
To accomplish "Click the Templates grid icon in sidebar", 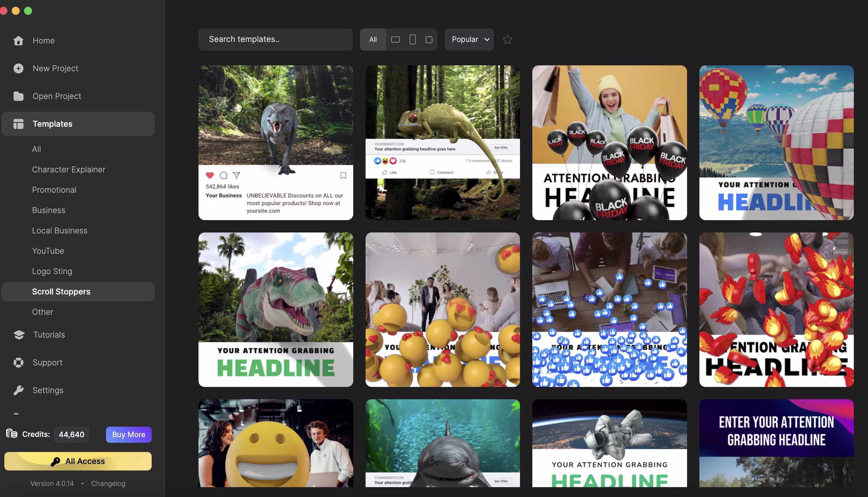I will (x=18, y=124).
